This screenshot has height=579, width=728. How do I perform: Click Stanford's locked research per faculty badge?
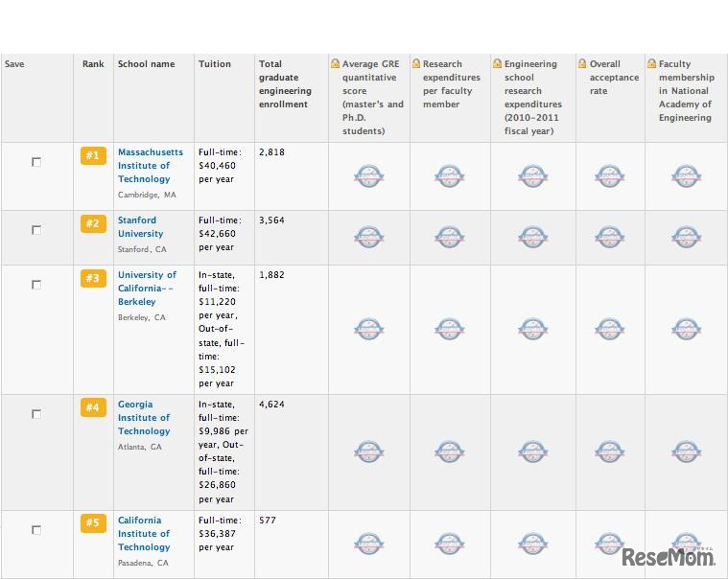[450, 237]
